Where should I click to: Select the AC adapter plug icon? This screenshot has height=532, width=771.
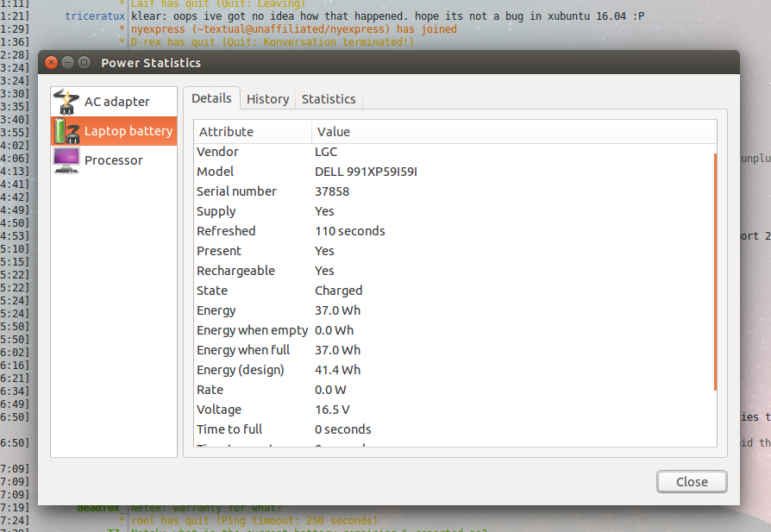[x=66, y=102]
